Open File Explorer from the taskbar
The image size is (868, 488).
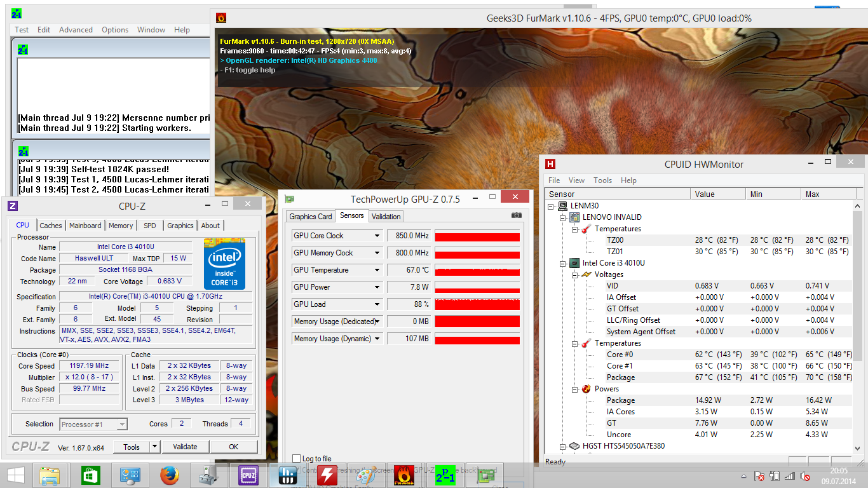tap(50, 475)
